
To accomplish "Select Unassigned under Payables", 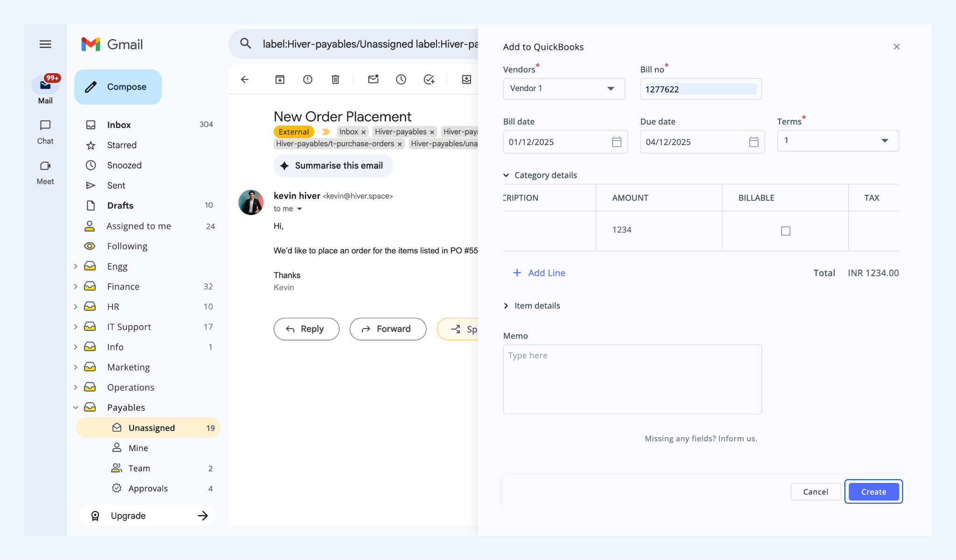I will pyautogui.click(x=148, y=428).
